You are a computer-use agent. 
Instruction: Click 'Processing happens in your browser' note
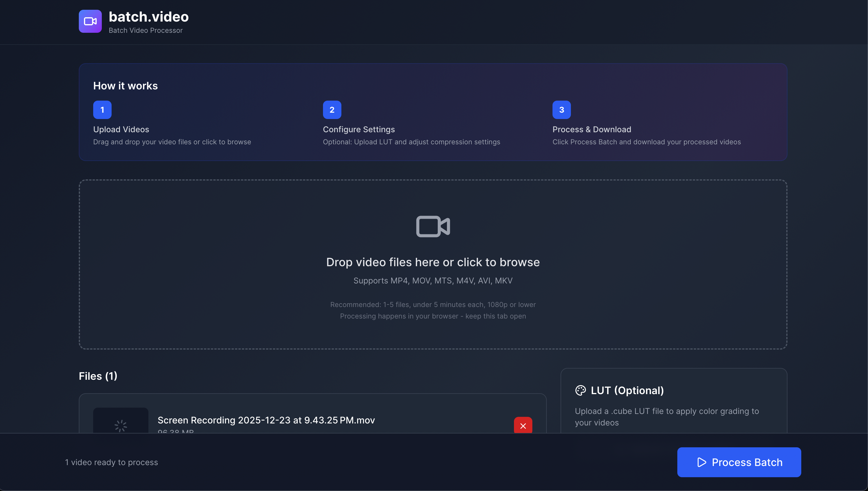pyautogui.click(x=433, y=316)
